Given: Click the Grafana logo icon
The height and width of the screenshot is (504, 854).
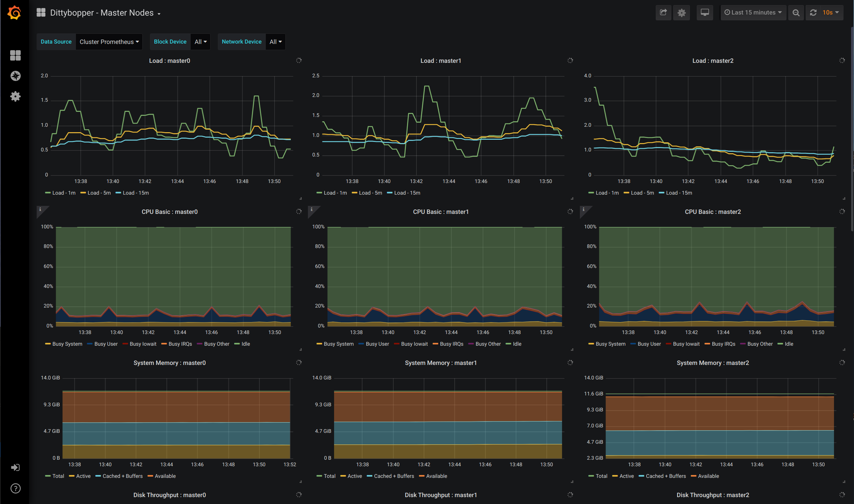Looking at the screenshot, I should pos(15,13).
